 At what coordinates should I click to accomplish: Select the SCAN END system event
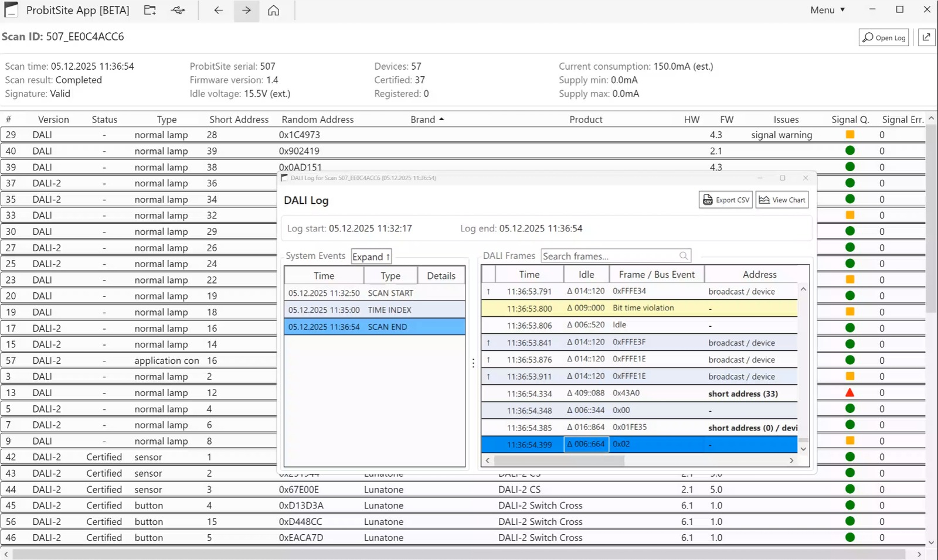click(x=375, y=327)
